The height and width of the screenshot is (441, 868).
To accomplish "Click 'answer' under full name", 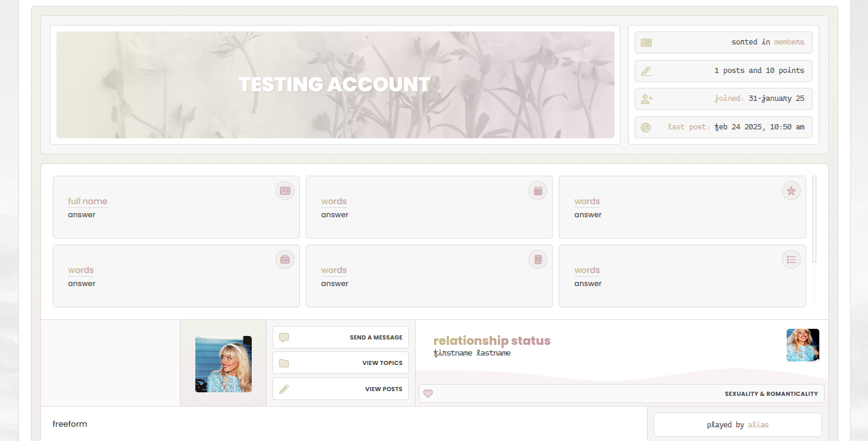I will point(81,215).
